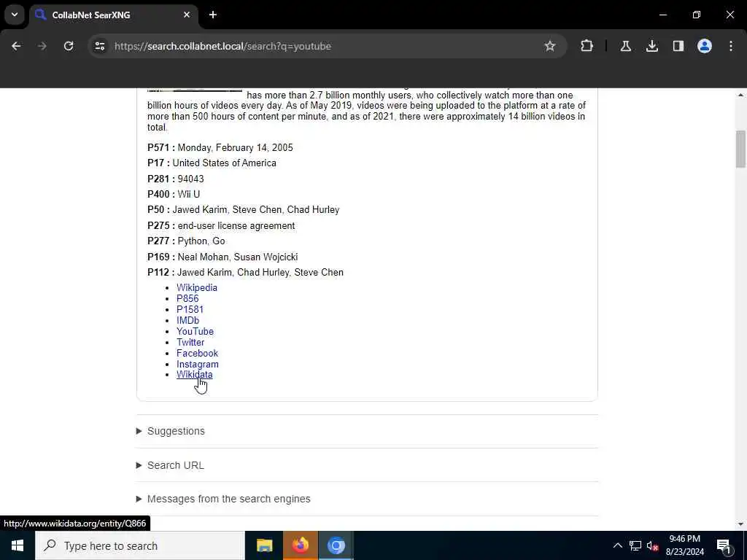Image resolution: width=747 pixels, height=560 pixels.
Task: Open the notification center icon
Action: click(x=724, y=545)
